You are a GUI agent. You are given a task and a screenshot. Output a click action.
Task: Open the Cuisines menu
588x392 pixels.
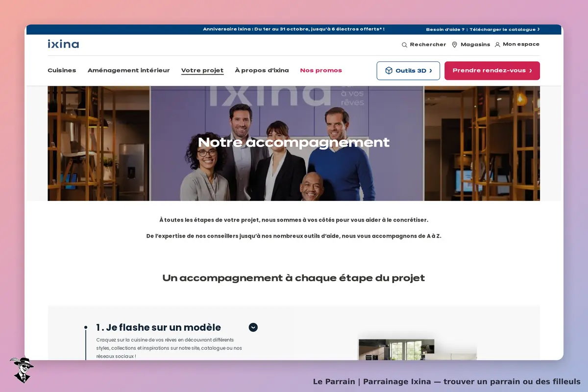point(62,71)
